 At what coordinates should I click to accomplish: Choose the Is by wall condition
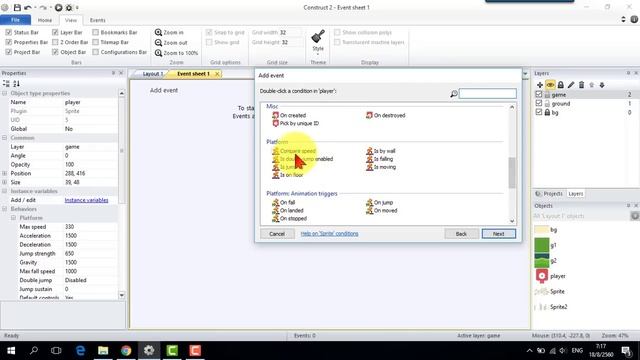click(380, 151)
